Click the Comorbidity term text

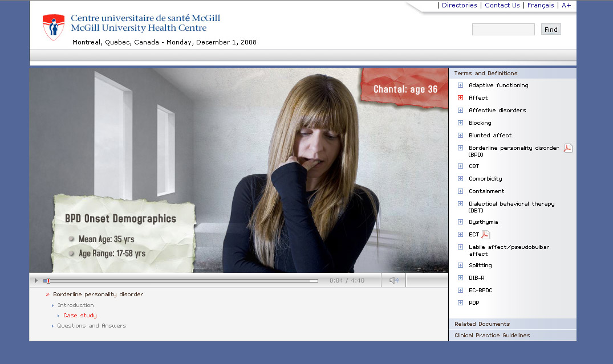pos(485,178)
